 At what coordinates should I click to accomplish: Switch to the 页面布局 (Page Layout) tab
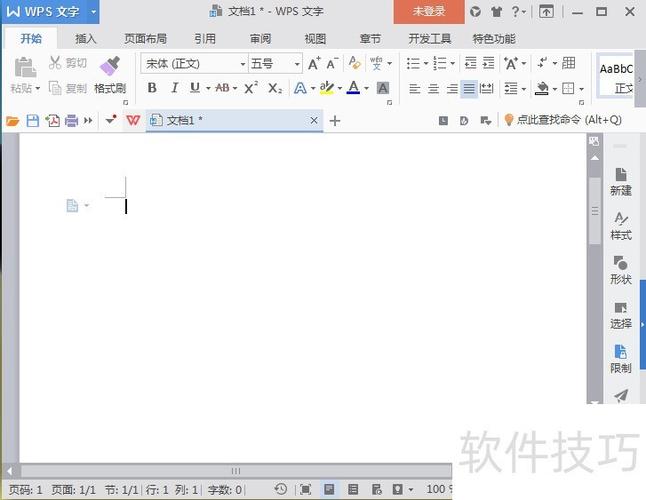(x=145, y=39)
